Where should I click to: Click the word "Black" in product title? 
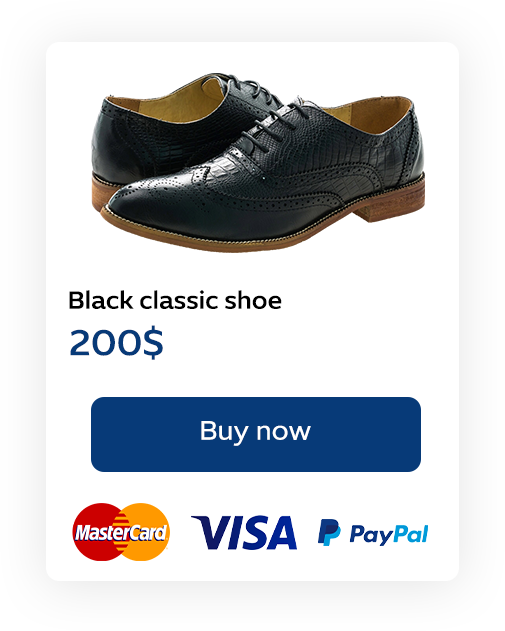101,300
